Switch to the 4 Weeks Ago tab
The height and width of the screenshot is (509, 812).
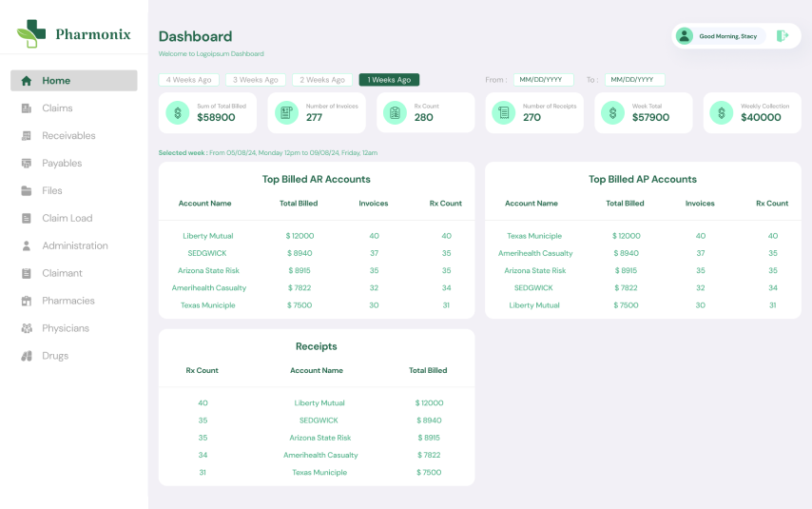click(x=188, y=80)
